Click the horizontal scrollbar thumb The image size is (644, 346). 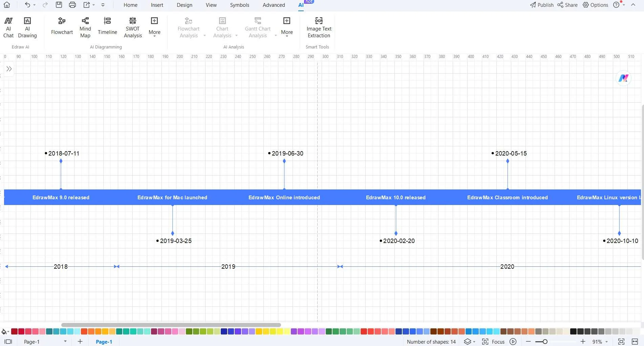[x=171, y=325]
